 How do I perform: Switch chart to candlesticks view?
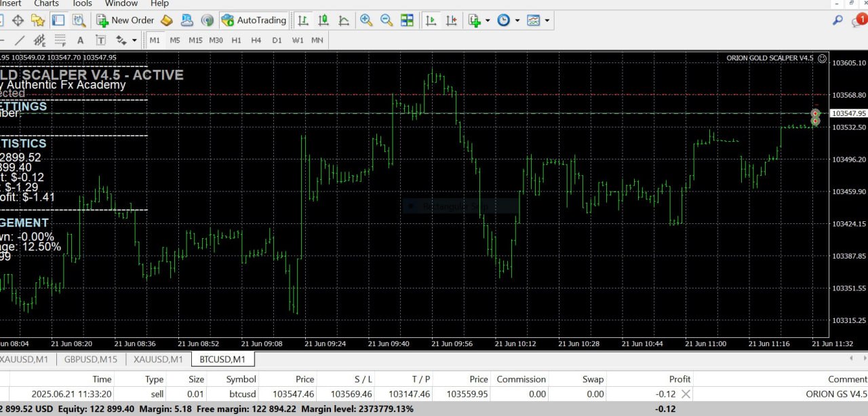(x=324, y=20)
